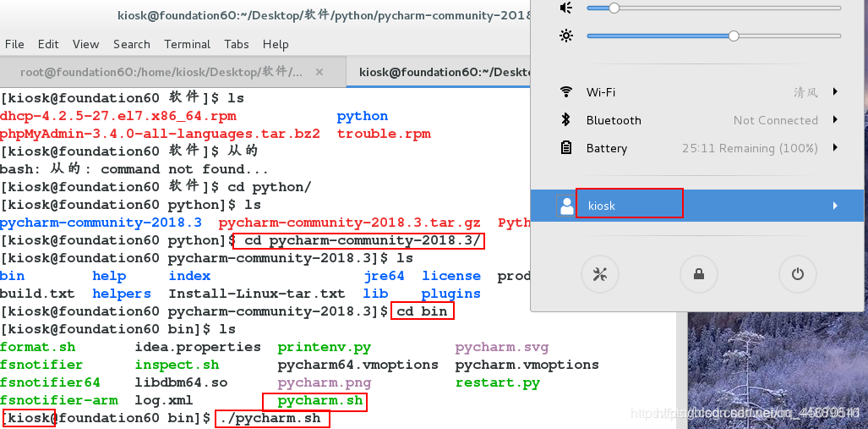Screen dimensions: 868x429
Task: Adjust the volume slider
Action: coord(714,8)
